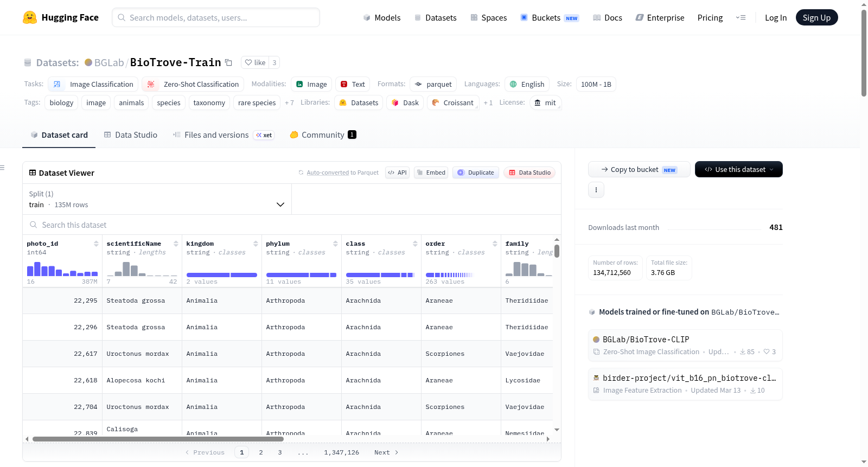Viewport: 868px width, 467px height.
Task: Click the Sign Up button
Action: coord(816,17)
